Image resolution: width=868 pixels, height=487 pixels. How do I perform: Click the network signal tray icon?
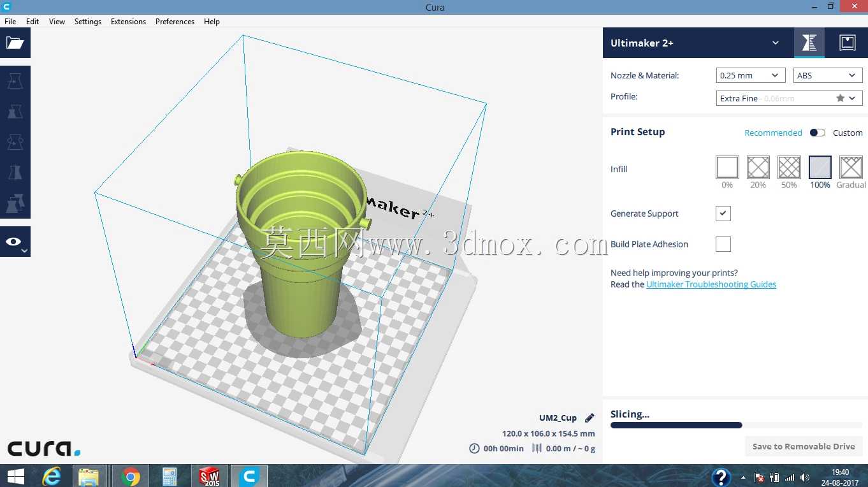(790, 477)
